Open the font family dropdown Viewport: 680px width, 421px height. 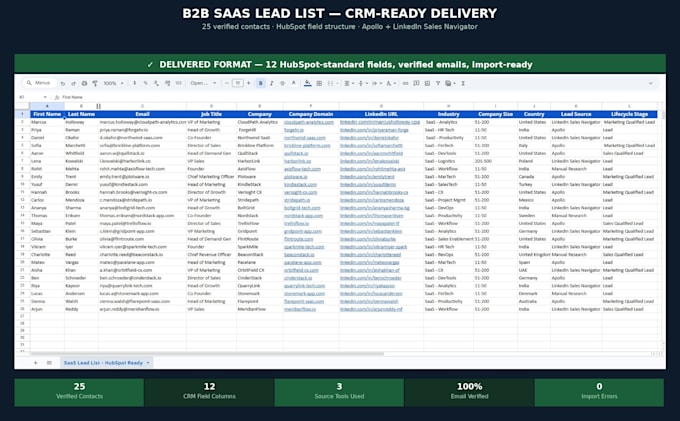click(x=203, y=83)
